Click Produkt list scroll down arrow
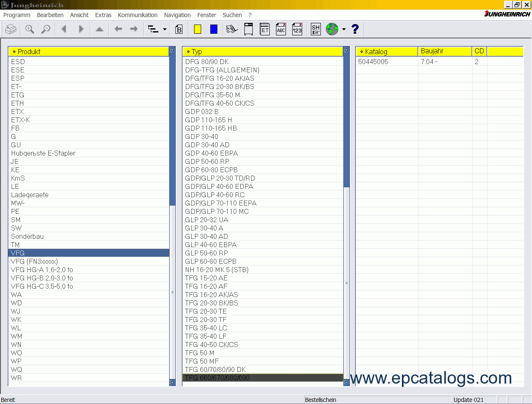 coord(172,383)
